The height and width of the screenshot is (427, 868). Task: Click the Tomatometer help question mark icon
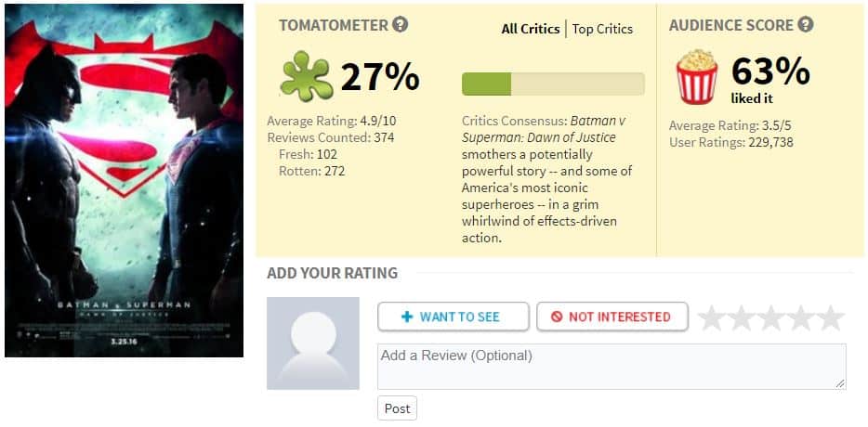[x=400, y=25]
